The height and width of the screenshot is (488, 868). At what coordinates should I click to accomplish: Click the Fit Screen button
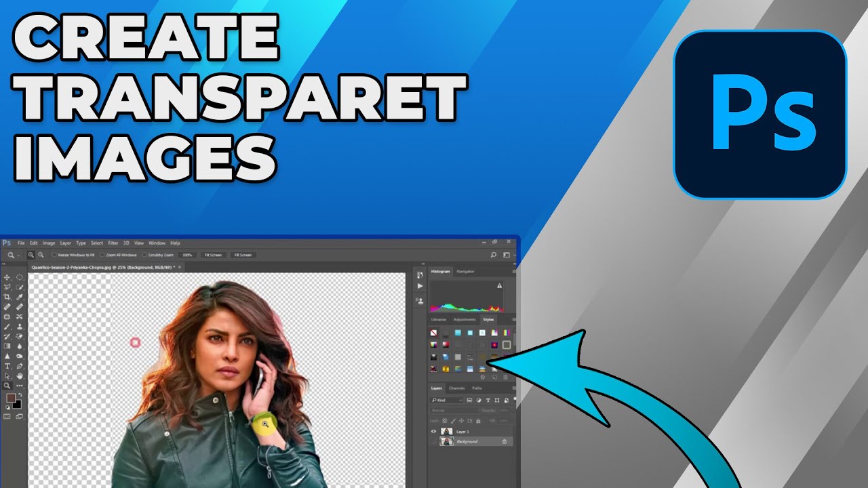[213, 255]
